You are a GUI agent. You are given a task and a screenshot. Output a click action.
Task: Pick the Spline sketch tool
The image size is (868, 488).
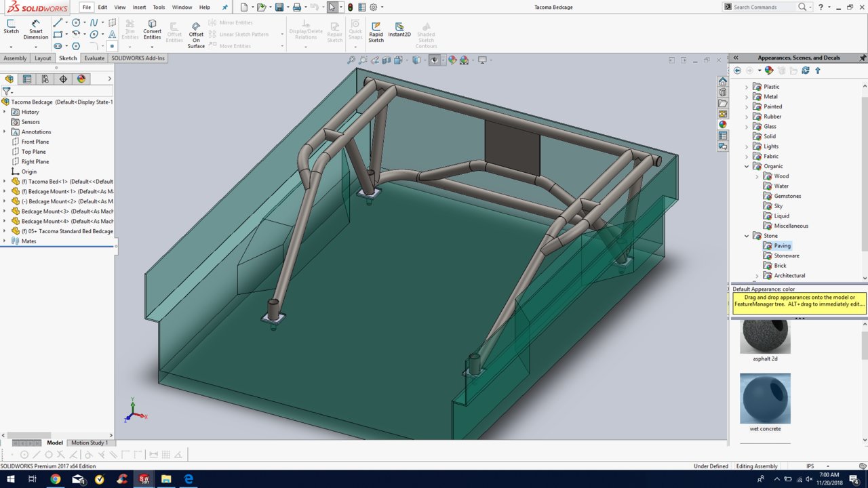tap(94, 22)
